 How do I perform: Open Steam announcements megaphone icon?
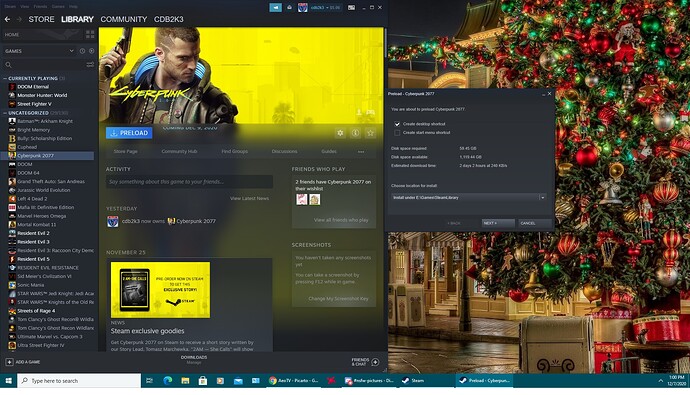pyautogui.click(x=275, y=7)
